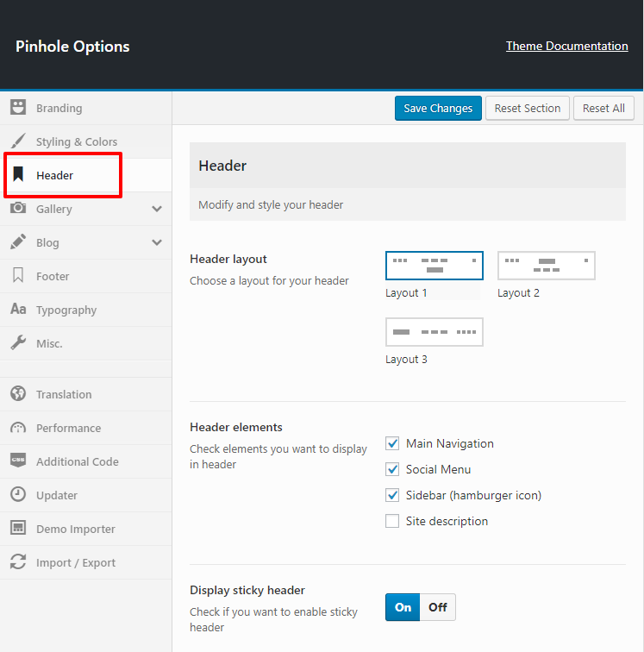Expand the Gallery submenu chevron
This screenshot has height=652, width=644.
click(157, 209)
